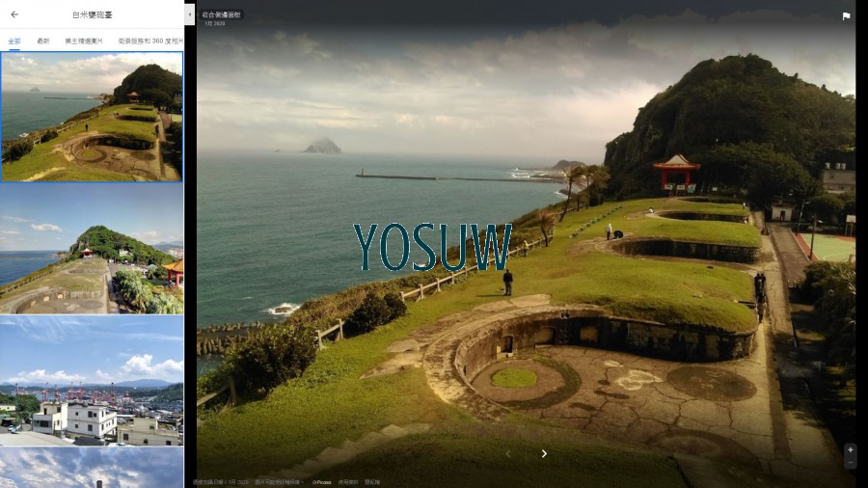The width and height of the screenshot is (868, 488).
Task: Open the second thumbnail with the green hill
Action: click(92, 249)
